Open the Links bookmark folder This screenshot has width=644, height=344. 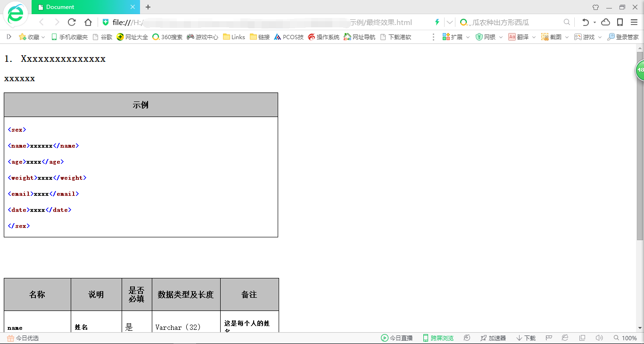234,37
